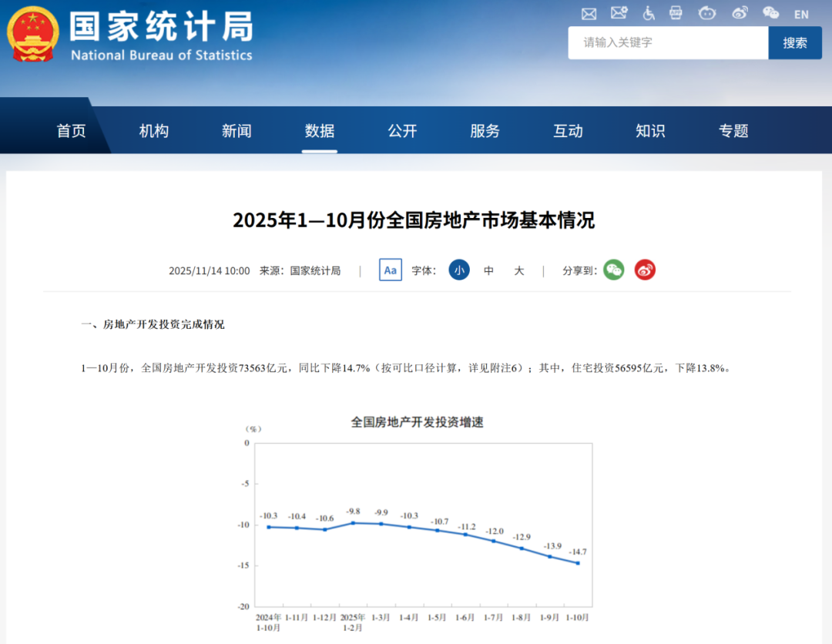Select medium font size 中

tap(489, 270)
